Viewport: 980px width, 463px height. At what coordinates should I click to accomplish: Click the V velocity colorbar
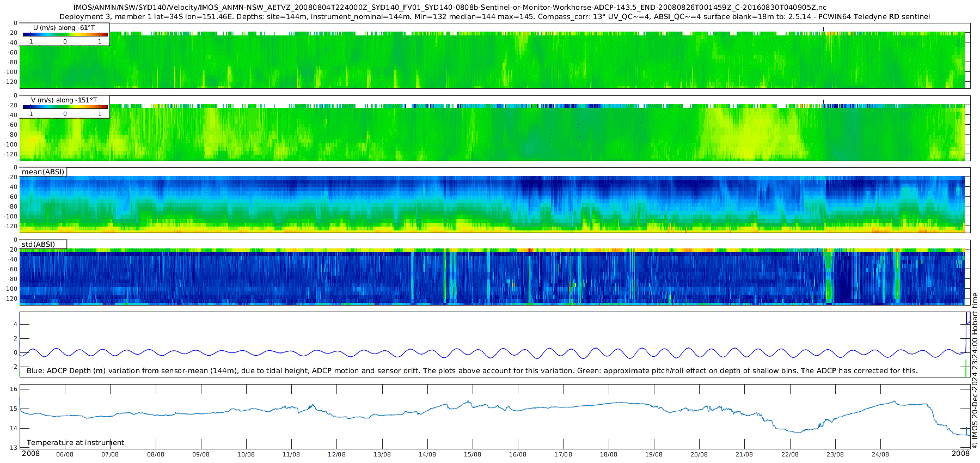65,107
